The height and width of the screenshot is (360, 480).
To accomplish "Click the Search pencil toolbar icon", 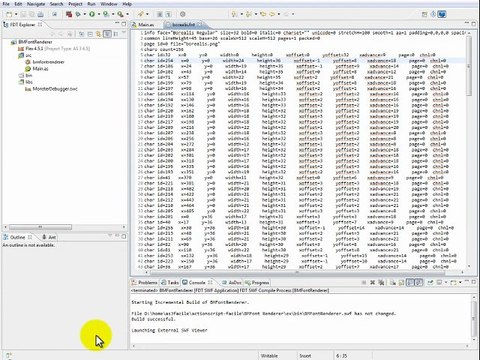I will [141, 14].
